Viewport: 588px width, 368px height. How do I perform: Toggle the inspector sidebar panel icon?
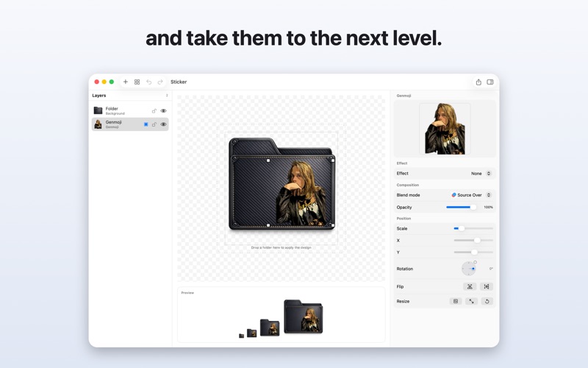(490, 82)
